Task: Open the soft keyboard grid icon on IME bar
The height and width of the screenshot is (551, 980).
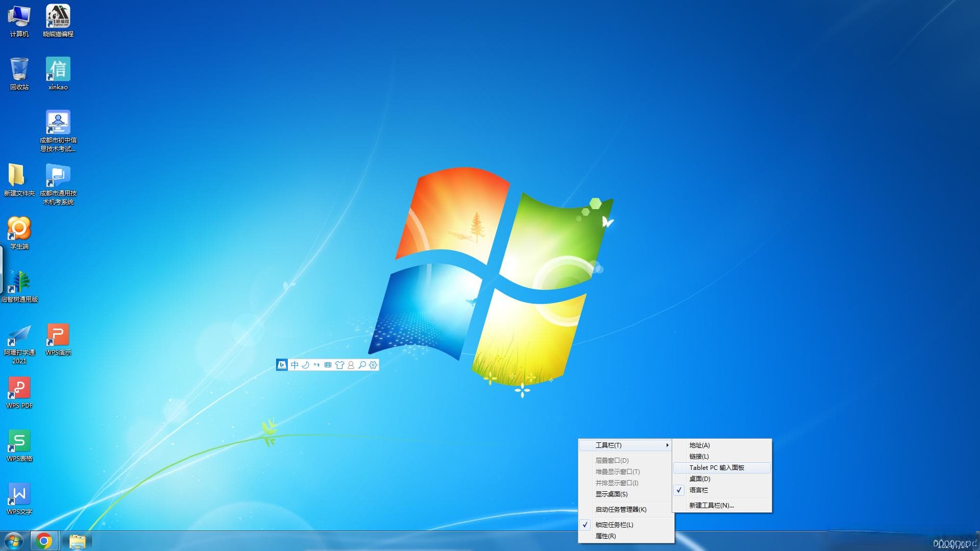Action: (328, 365)
